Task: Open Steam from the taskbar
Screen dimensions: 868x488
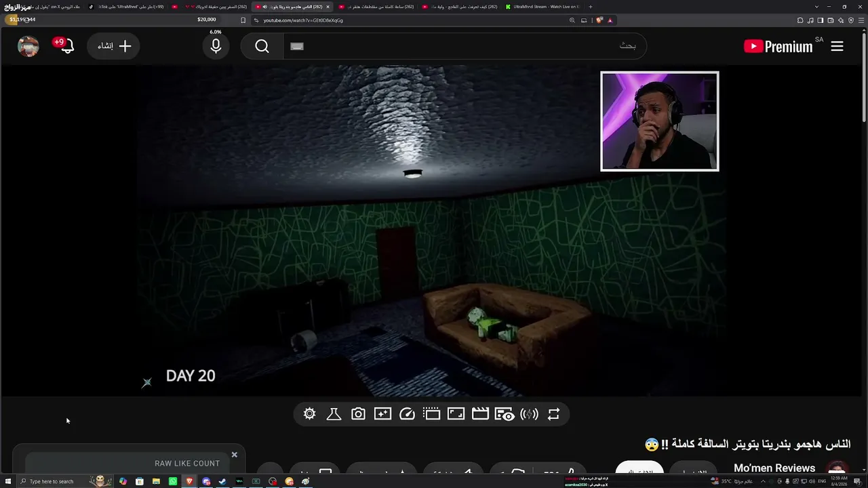Action: point(222,481)
